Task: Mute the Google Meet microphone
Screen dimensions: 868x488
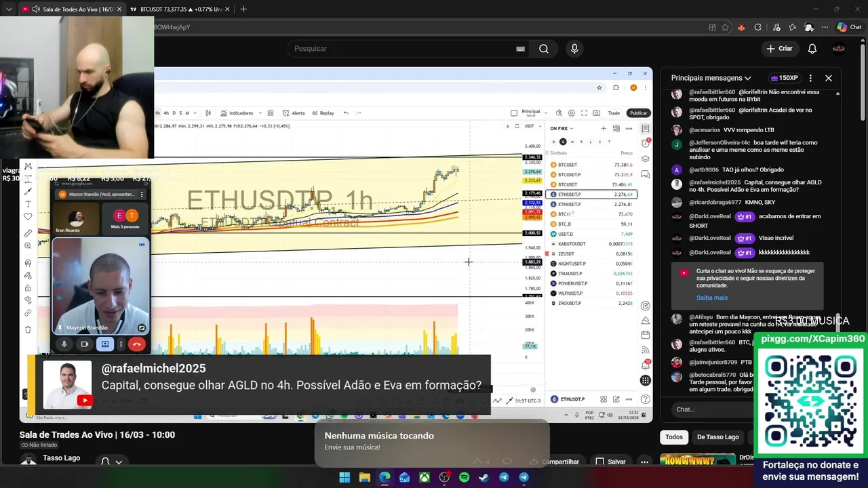Action: tap(64, 344)
